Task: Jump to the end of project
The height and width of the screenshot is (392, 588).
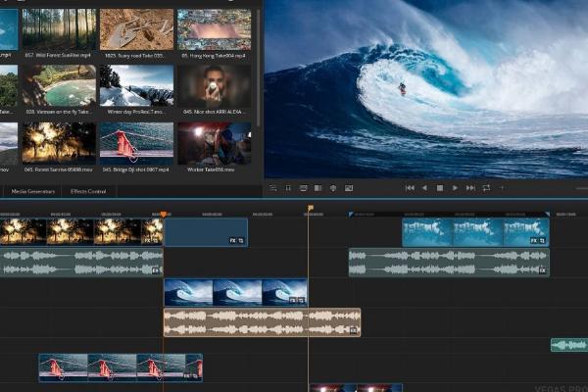Action: pyautogui.click(x=470, y=188)
